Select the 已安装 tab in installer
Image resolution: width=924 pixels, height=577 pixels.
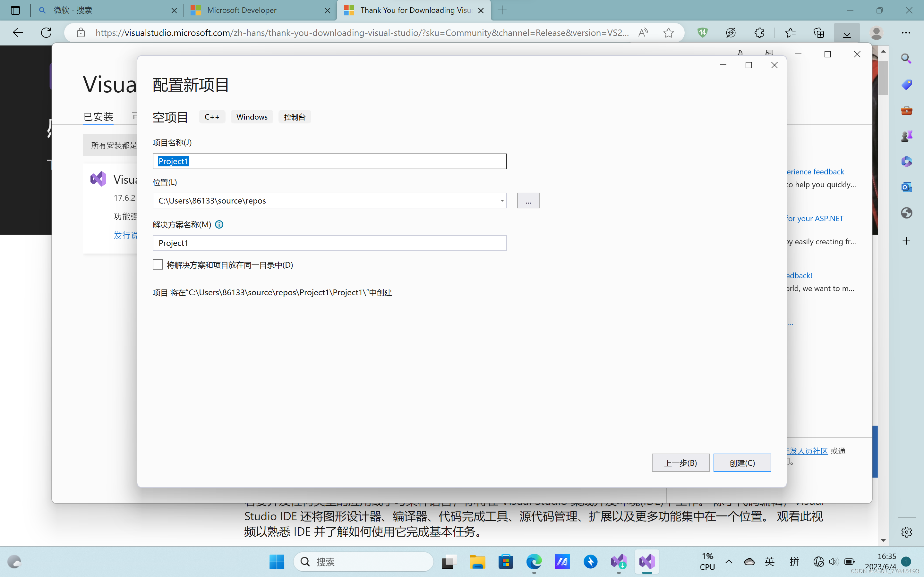point(98,116)
